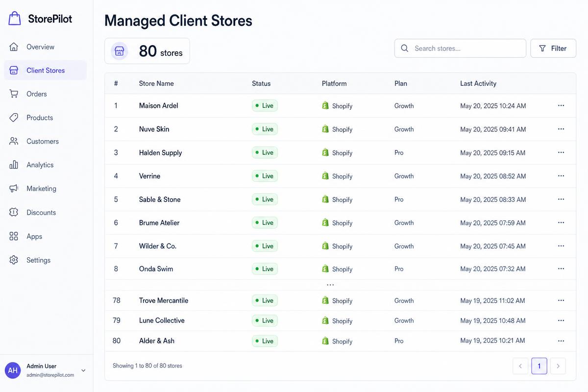Image resolution: width=588 pixels, height=392 pixels.
Task: Open actions menu for Nuve Skin
Action: tap(561, 129)
